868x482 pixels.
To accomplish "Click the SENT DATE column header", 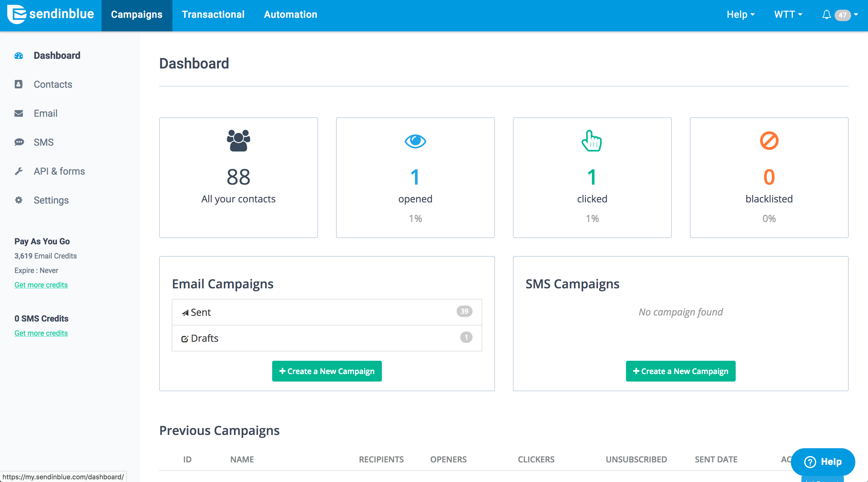I will pos(716,459).
